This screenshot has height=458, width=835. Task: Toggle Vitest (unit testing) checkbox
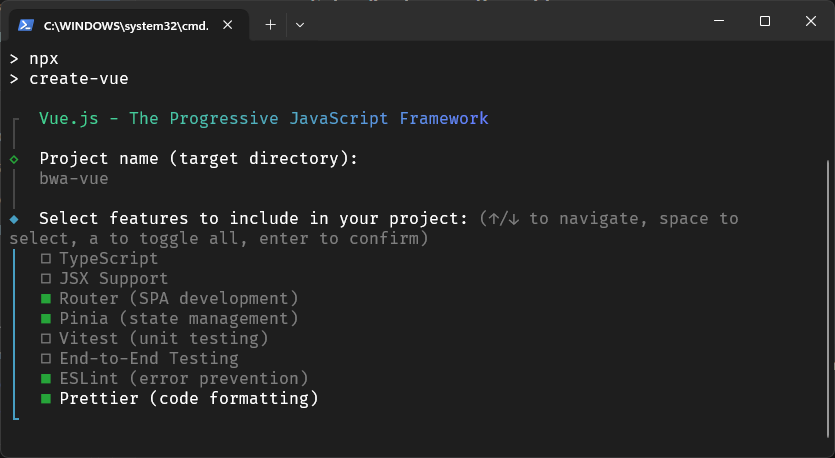coord(46,339)
